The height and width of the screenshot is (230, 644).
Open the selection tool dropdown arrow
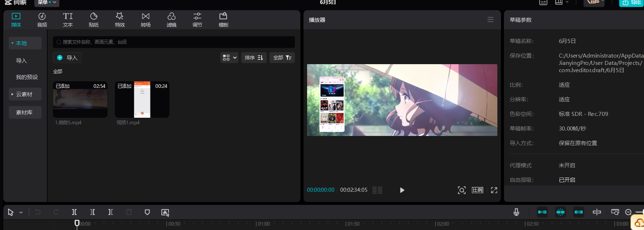(x=21, y=213)
